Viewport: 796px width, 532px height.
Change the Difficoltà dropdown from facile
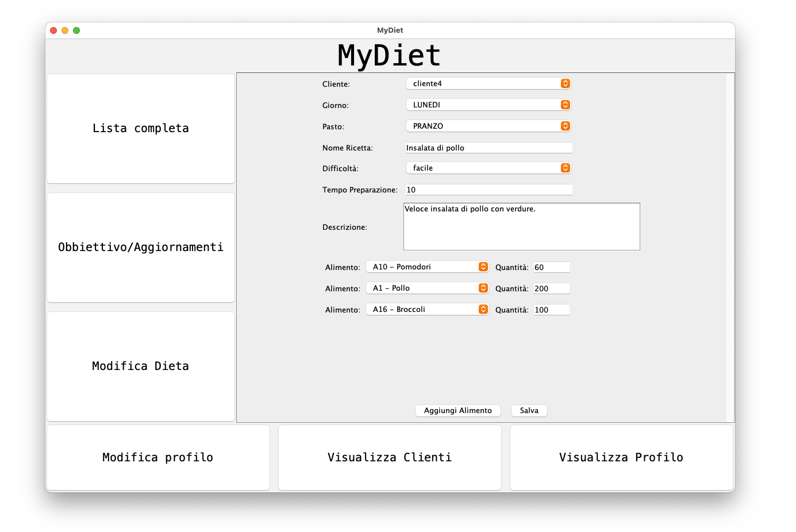[x=489, y=168]
